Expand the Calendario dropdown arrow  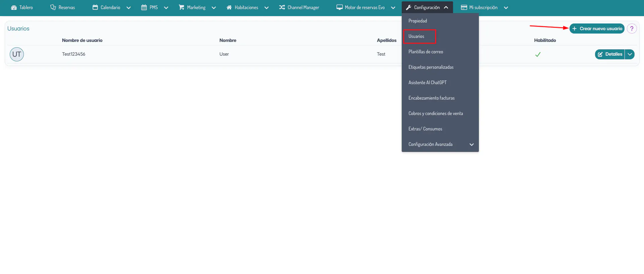click(x=129, y=8)
